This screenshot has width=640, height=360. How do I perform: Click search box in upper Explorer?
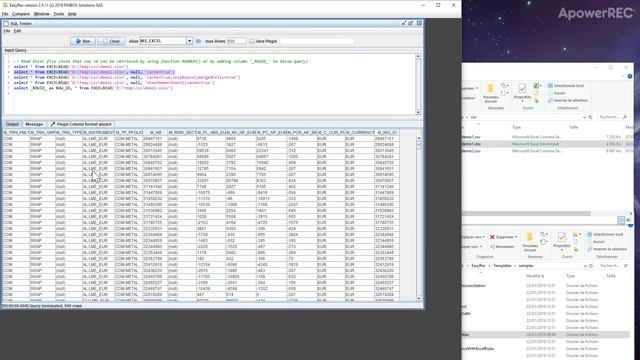[x=613, y=117]
